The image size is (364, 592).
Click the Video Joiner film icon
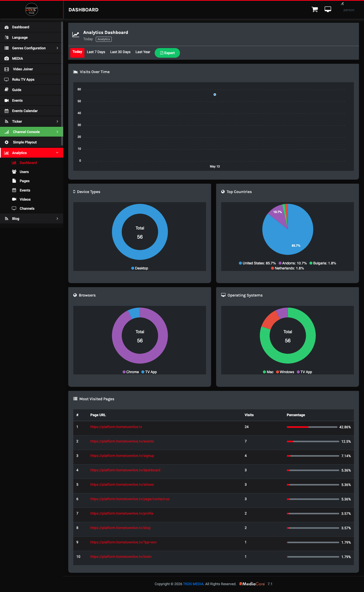[x=7, y=69]
